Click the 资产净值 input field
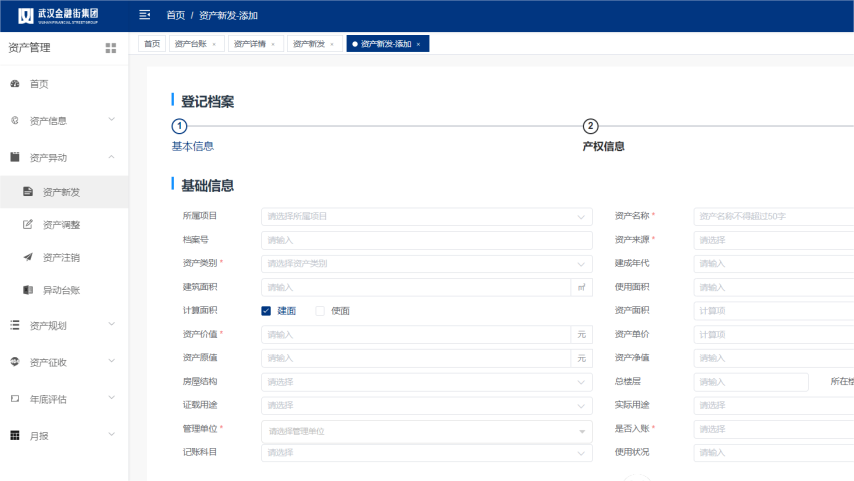The height and width of the screenshot is (481, 854). click(x=774, y=358)
